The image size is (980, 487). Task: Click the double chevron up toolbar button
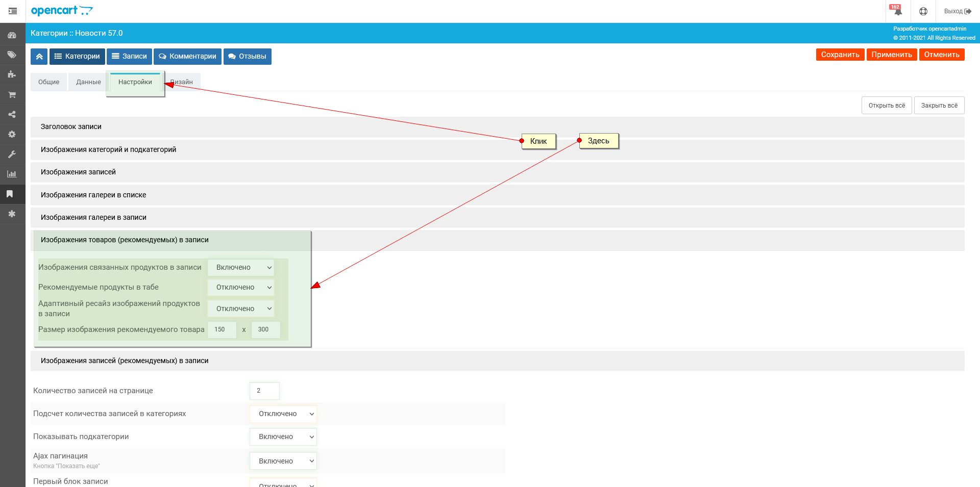coord(39,57)
